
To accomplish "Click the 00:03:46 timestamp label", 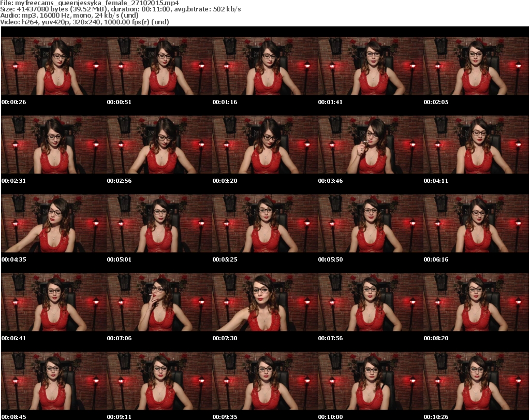I will [330, 181].
